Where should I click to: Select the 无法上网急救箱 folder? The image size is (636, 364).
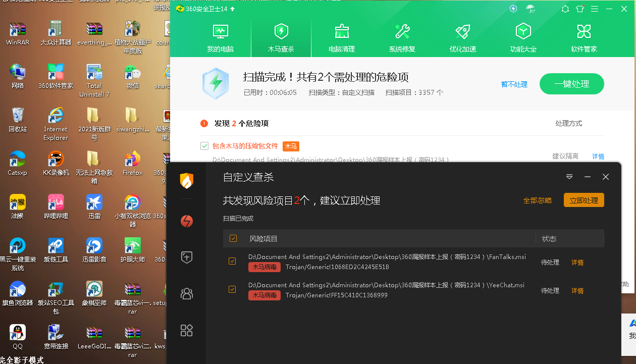point(94,168)
